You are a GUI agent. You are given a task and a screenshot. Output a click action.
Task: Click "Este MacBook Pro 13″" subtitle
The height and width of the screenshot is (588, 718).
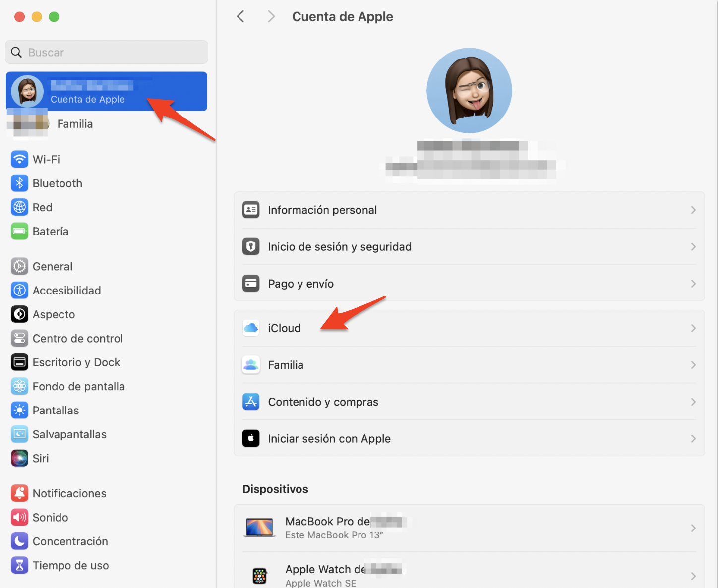[x=334, y=535]
